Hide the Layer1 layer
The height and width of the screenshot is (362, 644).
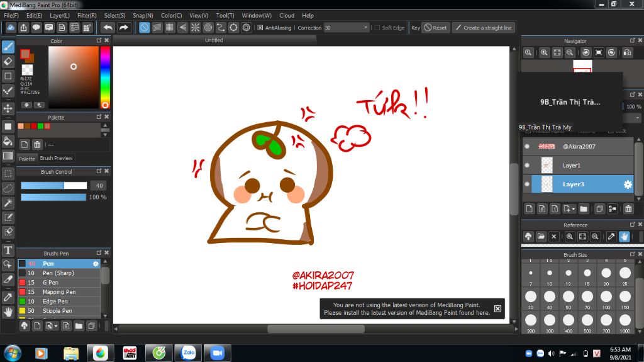click(527, 166)
